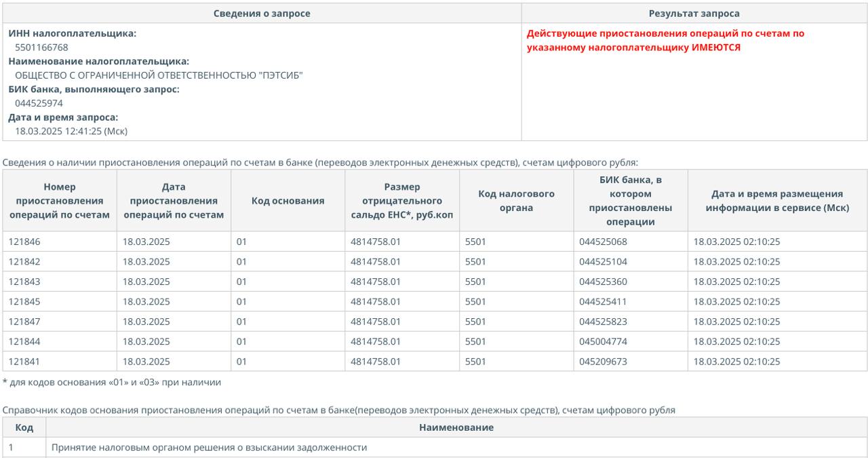
Task: Select suspension number 121845
Action: point(25,302)
